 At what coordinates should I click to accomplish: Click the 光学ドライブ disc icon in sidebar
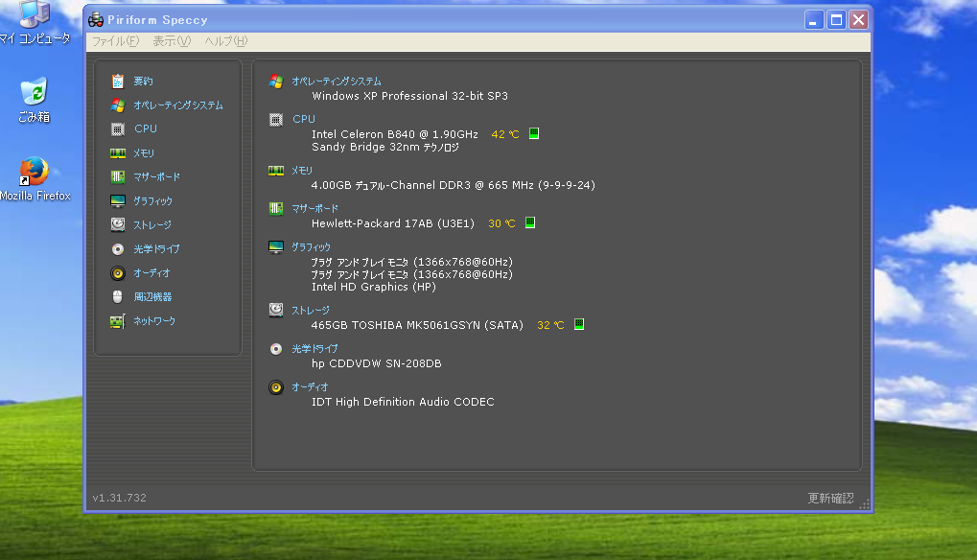(118, 249)
